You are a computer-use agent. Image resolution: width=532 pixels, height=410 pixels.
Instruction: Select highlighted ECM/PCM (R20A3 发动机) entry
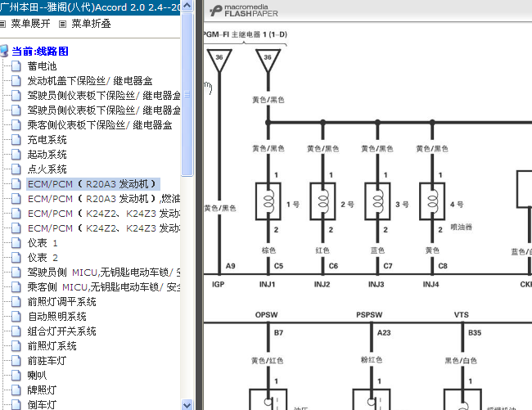pos(93,184)
